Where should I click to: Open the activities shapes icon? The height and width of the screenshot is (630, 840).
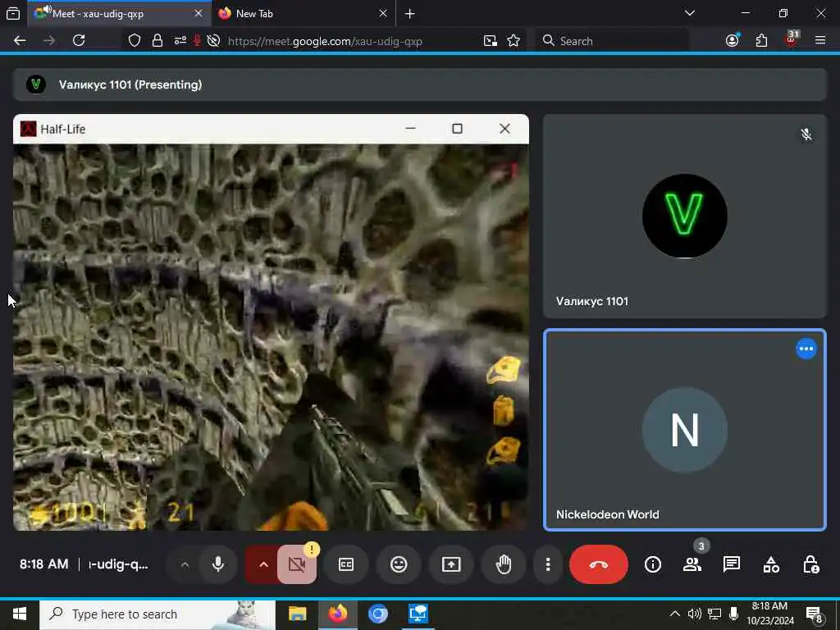point(771,564)
